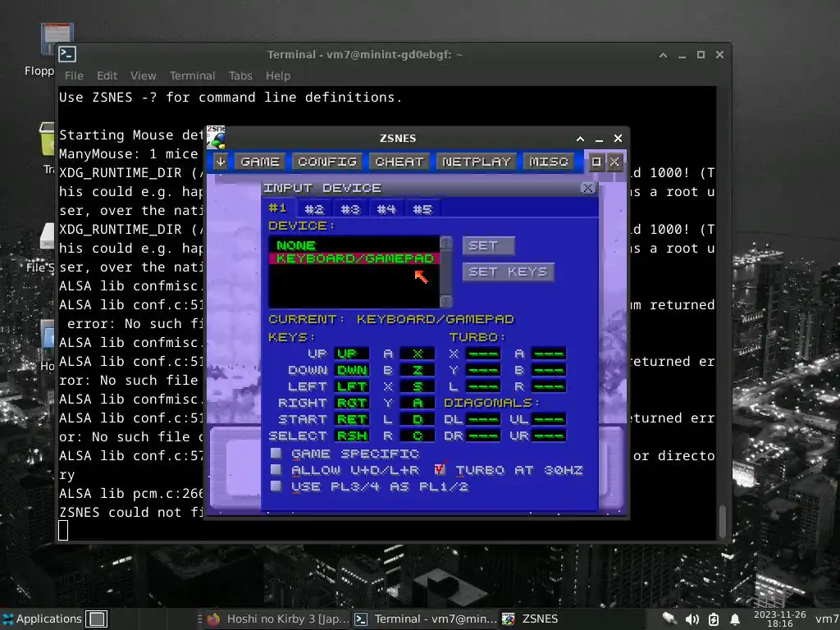This screenshot has width=840, height=630.
Task: Change the Y button key binding A
Action: point(418,403)
